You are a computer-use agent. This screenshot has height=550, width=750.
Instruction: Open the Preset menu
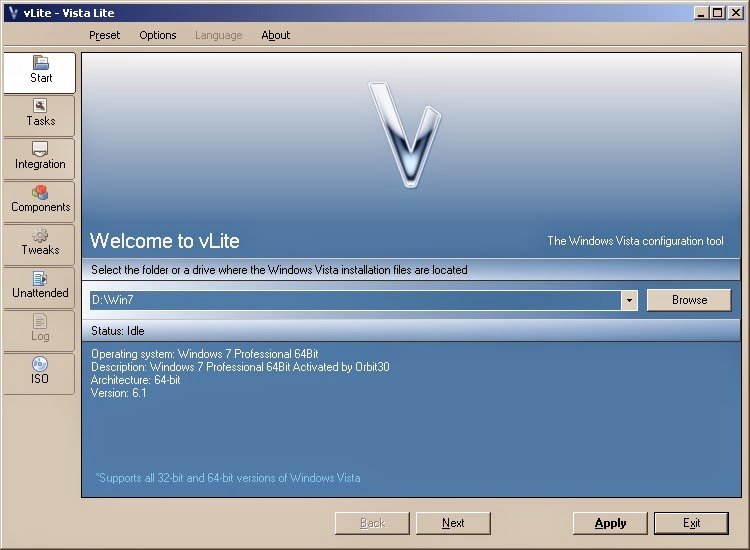tap(104, 35)
